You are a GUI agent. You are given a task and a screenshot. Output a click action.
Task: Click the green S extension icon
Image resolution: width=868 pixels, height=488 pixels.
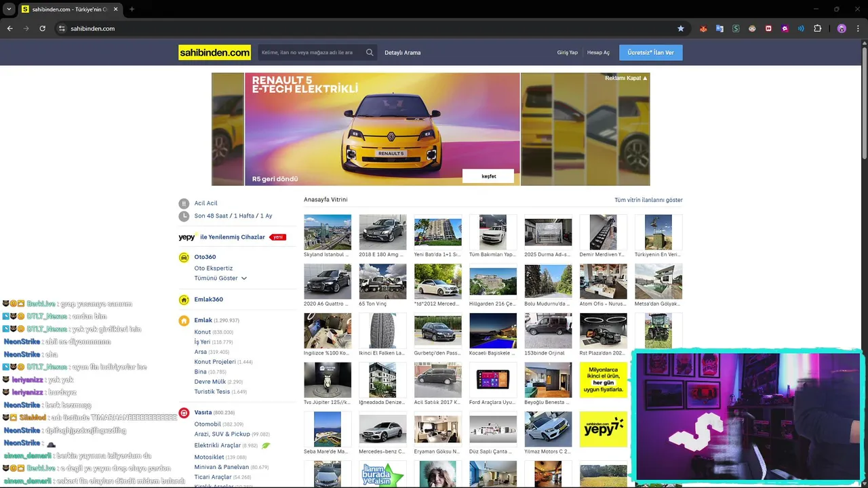(736, 28)
